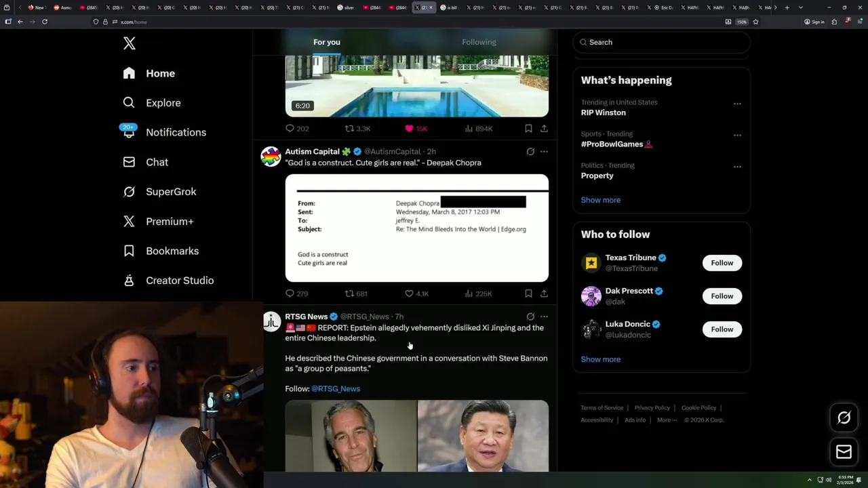Unlike the post with 15K likes

pyautogui.click(x=409, y=128)
